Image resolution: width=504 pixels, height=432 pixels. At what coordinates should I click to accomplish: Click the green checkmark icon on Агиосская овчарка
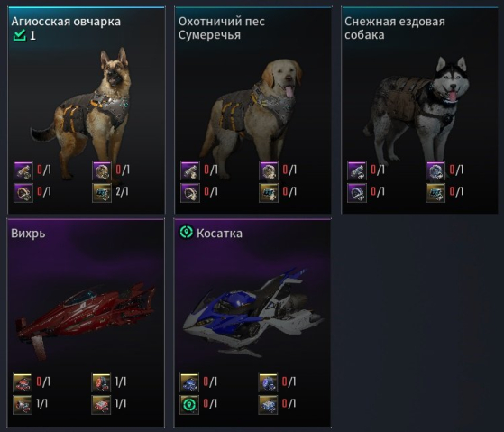point(19,35)
